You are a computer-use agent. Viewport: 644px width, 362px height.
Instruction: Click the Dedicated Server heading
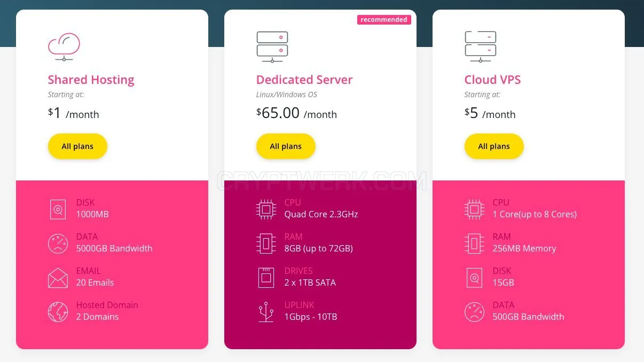coord(304,80)
